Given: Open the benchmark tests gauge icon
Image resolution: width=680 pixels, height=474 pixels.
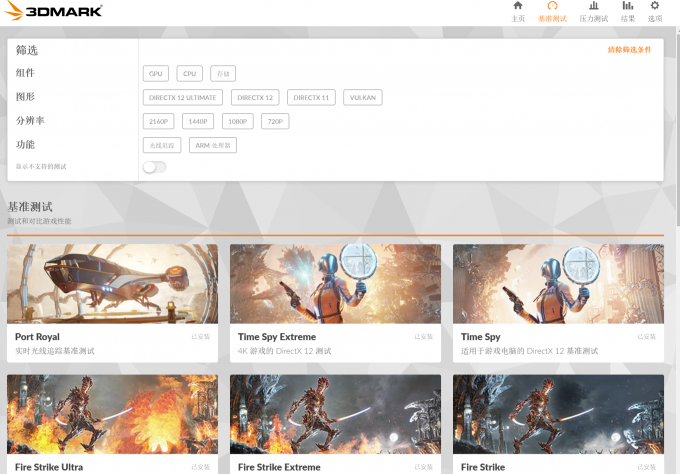Looking at the screenshot, I should (x=552, y=6).
